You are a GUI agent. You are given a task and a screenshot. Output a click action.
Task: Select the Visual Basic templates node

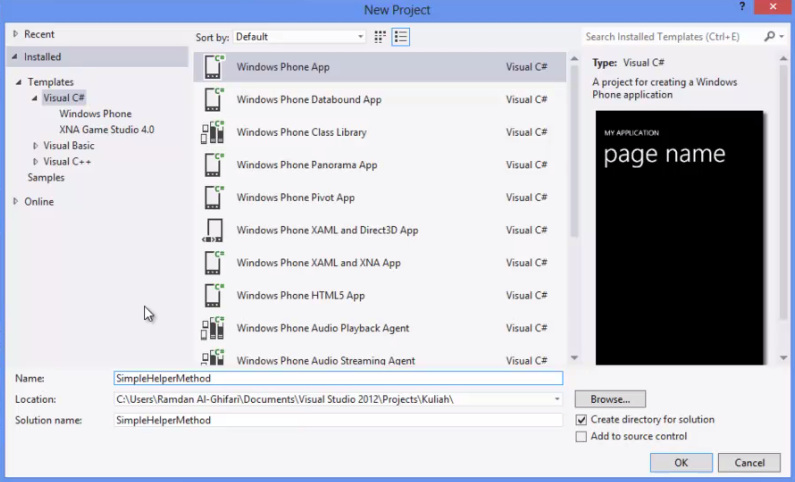(68, 145)
